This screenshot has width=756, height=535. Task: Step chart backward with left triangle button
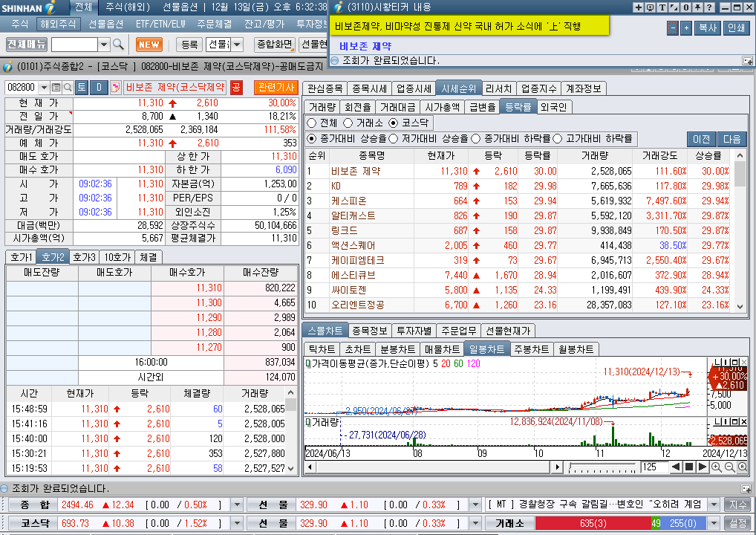676,467
